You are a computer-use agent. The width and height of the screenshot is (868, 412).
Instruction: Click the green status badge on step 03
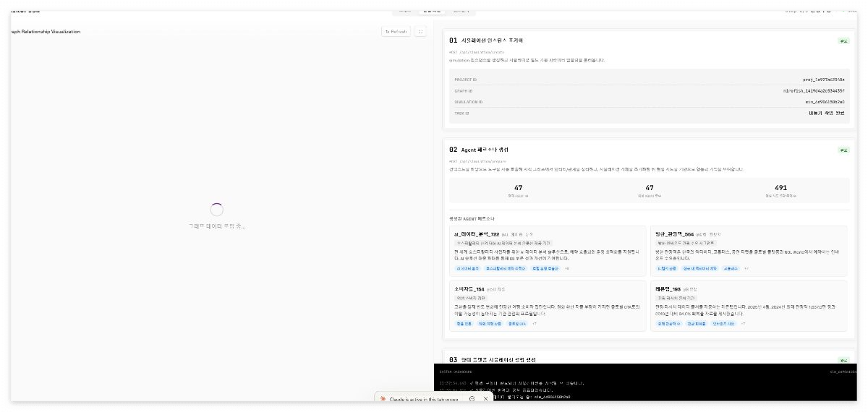843,359
